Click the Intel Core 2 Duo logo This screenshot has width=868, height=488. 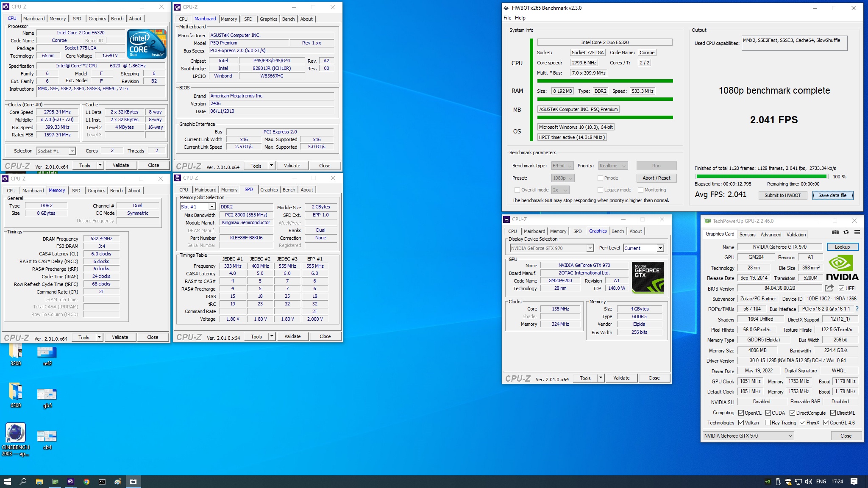tap(147, 44)
